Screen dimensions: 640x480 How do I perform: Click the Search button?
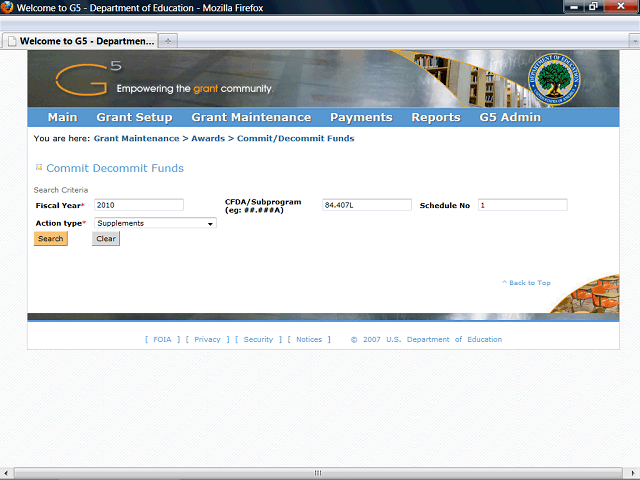point(51,239)
